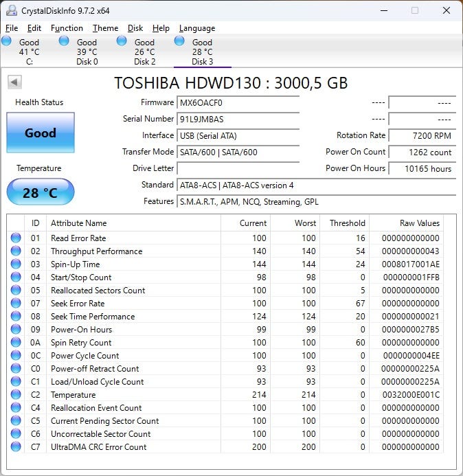This screenshot has width=463, height=476.
Task: Click the status orb for Read Error Rate
Action: 16,238
